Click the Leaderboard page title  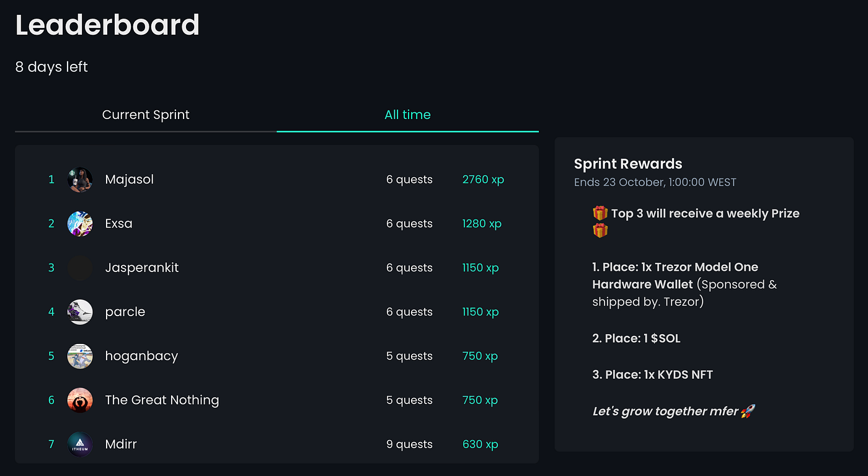click(107, 25)
